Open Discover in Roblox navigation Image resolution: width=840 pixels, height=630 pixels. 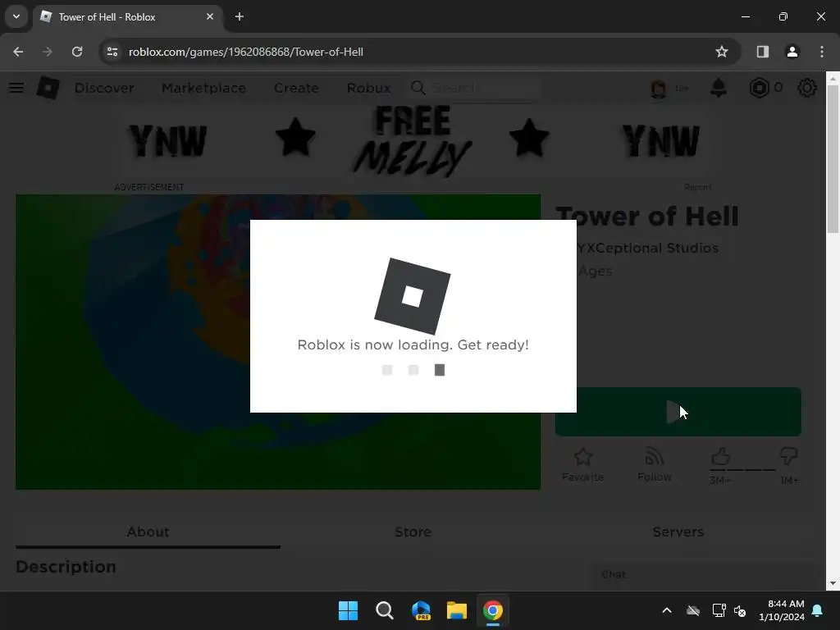click(104, 88)
